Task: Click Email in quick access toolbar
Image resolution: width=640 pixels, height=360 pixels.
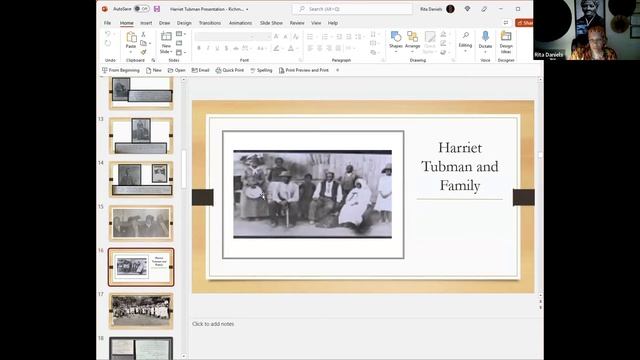Action: click(200, 70)
